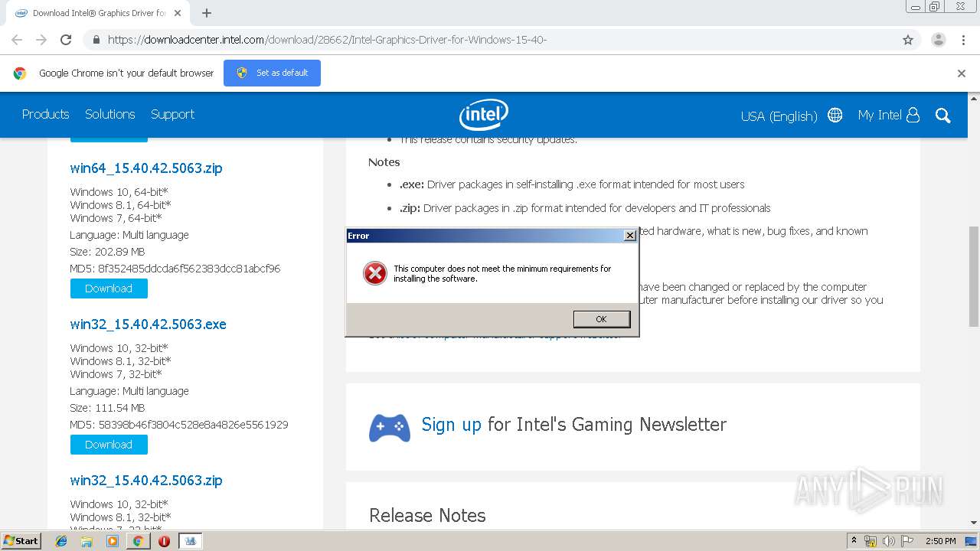Viewport: 980px width, 551px height.
Task: Click Size: 202.89 MB text
Action: pos(107,252)
